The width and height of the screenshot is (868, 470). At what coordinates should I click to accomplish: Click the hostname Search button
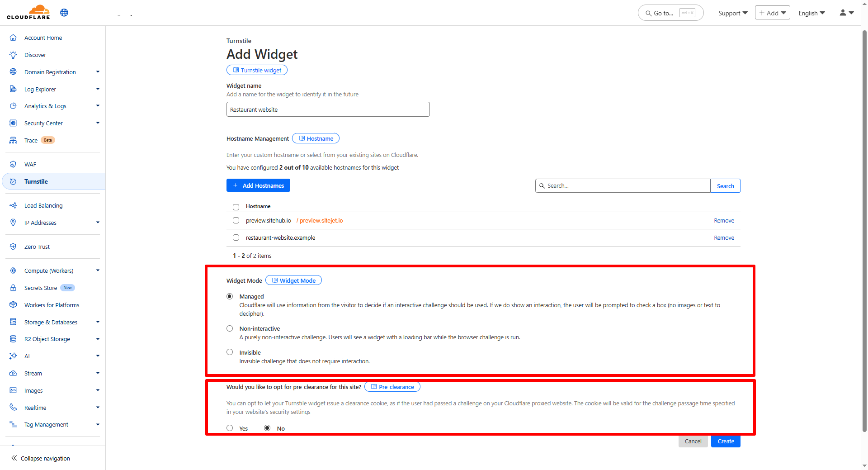[725, 186]
